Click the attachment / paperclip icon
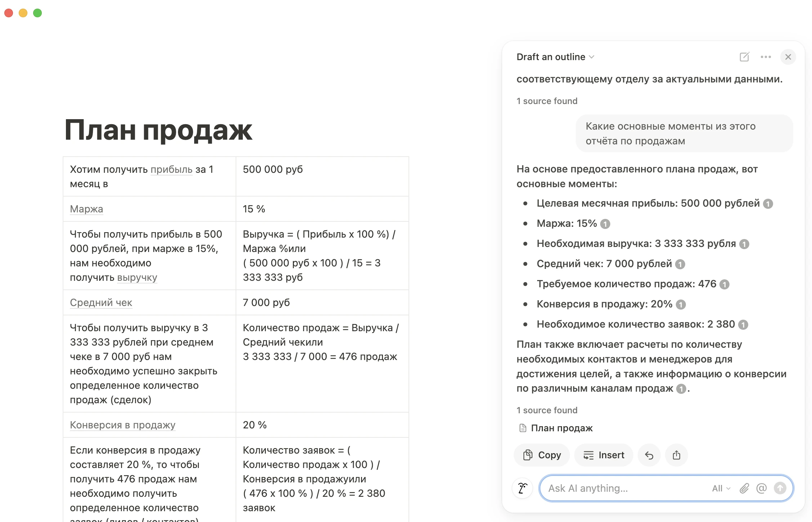812x522 pixels. coord(745,488)
